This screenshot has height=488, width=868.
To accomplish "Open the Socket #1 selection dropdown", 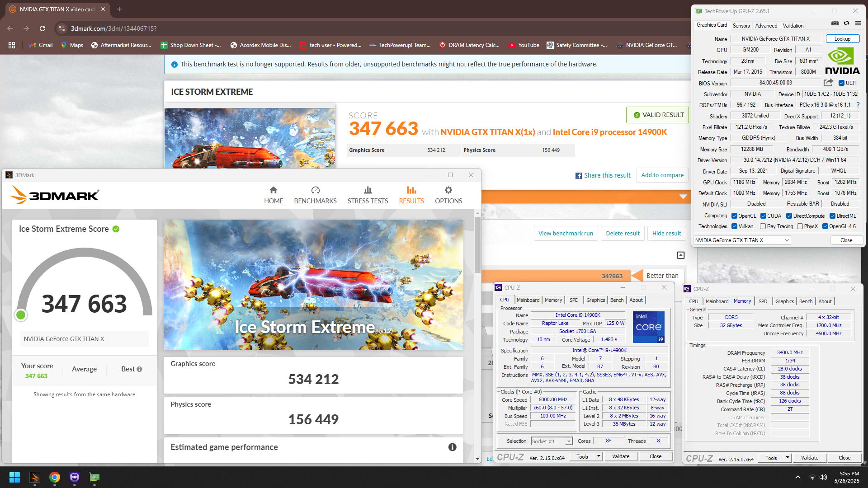I will pyautogui.click(x=552, y=441).
